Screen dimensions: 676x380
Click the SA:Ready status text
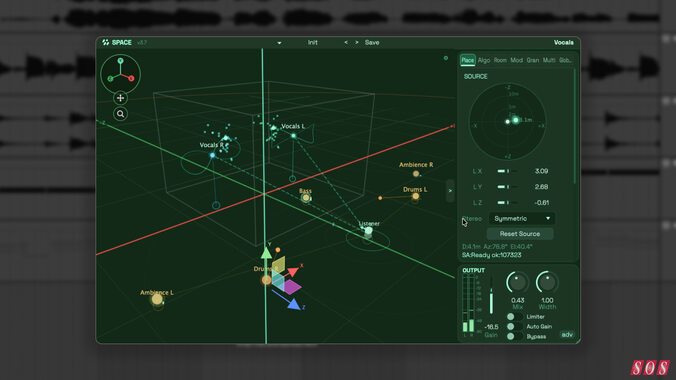491,255
